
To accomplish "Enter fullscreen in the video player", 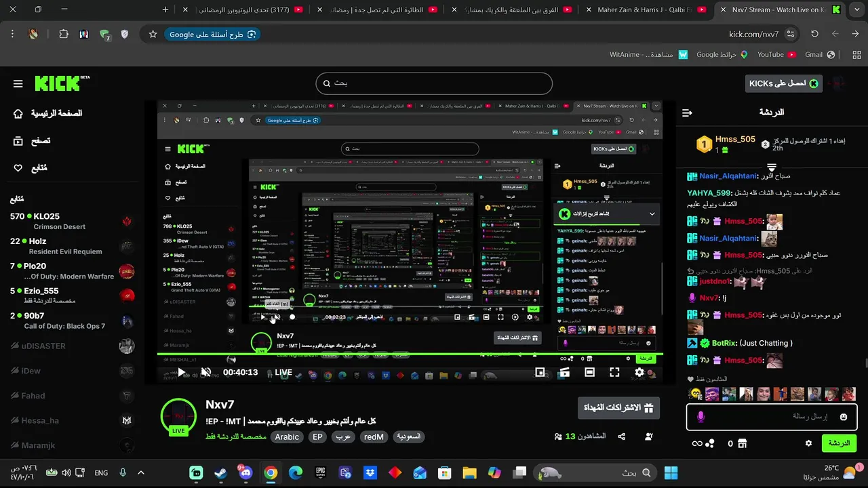I will (614, 372).
